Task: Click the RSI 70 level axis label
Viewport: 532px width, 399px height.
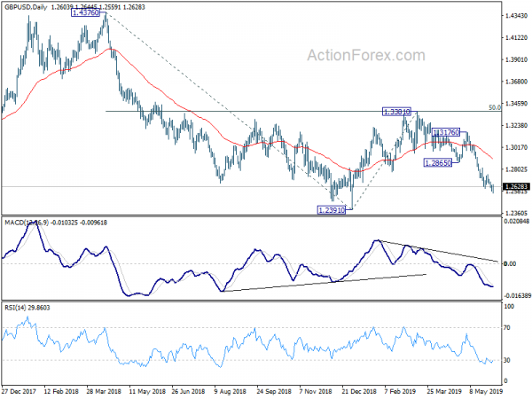Action: pos(507,328)
